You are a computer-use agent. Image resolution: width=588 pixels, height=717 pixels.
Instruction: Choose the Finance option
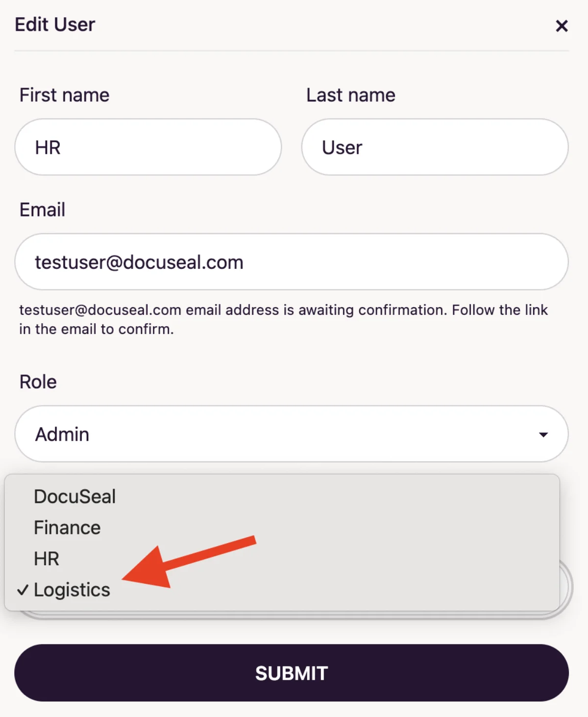pos(68,528)
